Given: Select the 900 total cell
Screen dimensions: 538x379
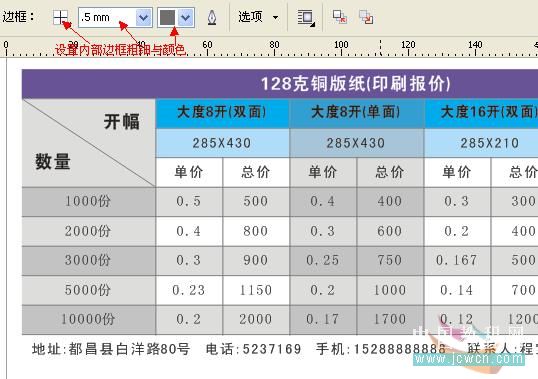Looking at the screenshot, I should tap(256, 260).
